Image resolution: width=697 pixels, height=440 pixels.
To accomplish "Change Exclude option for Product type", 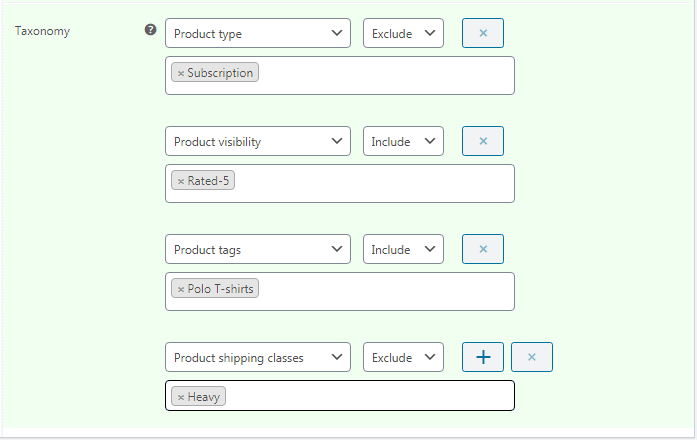I will pos(403,33).
